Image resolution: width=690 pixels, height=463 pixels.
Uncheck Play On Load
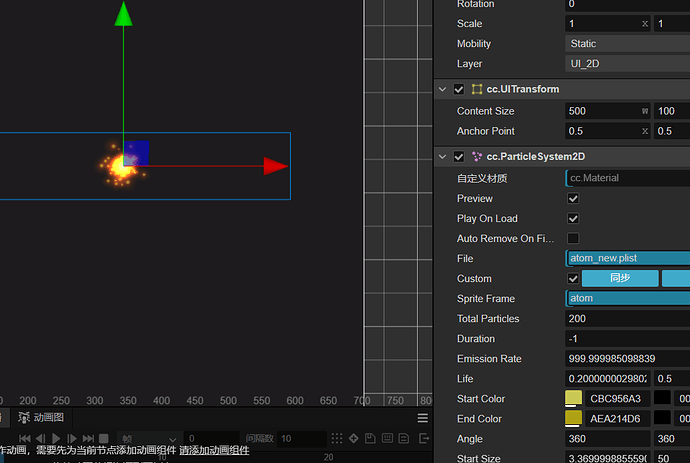[x=573, y=218]
